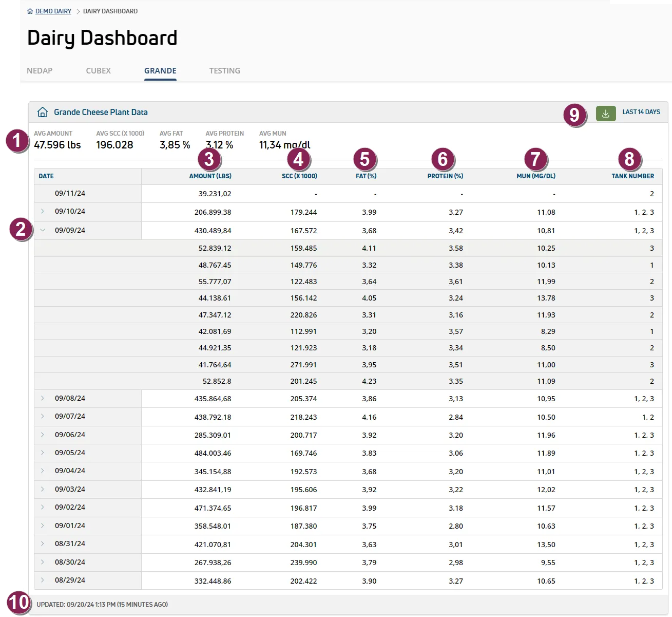Sort by Protein (%) column header
672x617 pixels.
pos(445,176)
